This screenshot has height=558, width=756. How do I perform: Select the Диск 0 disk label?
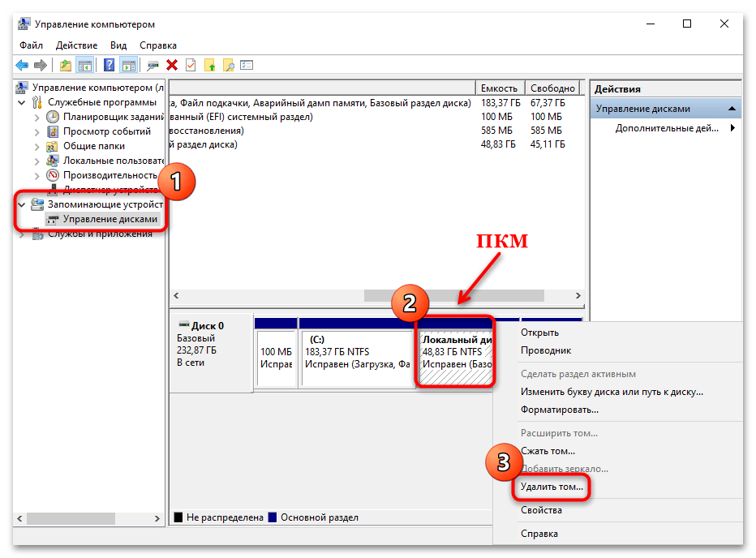point(208,325)
